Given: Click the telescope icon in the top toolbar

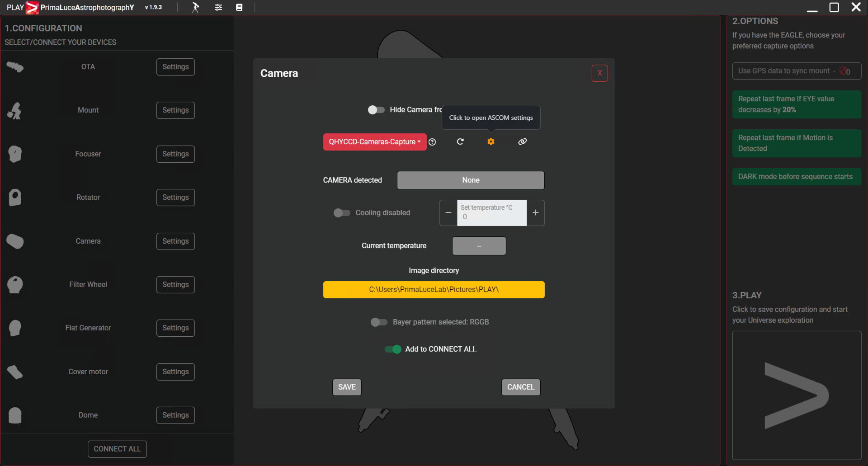Looking at the screenshot, I should point(195,7).
